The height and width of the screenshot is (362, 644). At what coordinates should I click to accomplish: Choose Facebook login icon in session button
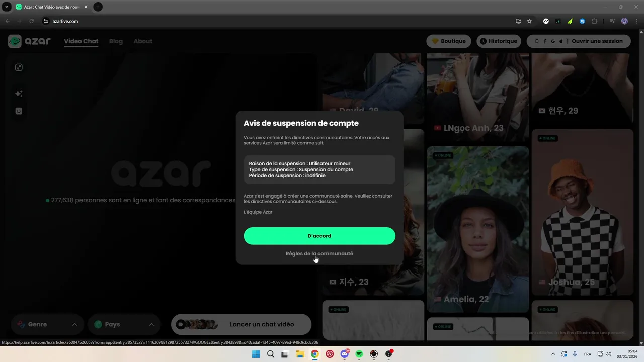pos(545,41)
